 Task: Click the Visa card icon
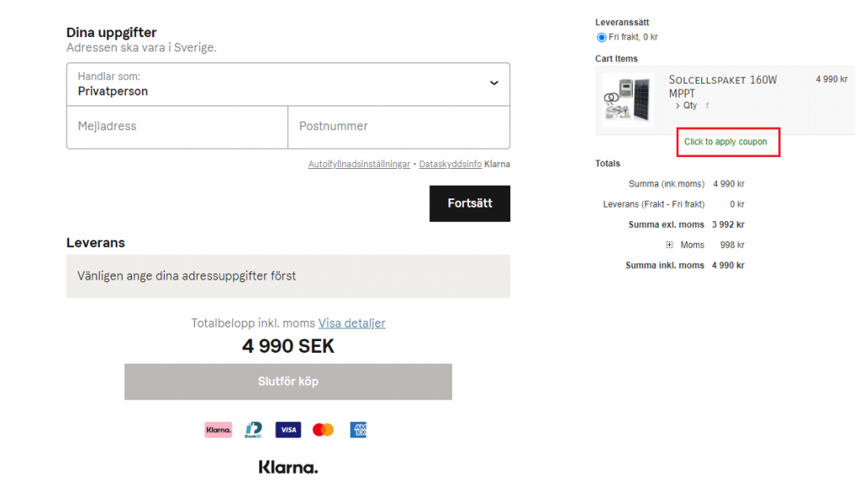[288, 430]
